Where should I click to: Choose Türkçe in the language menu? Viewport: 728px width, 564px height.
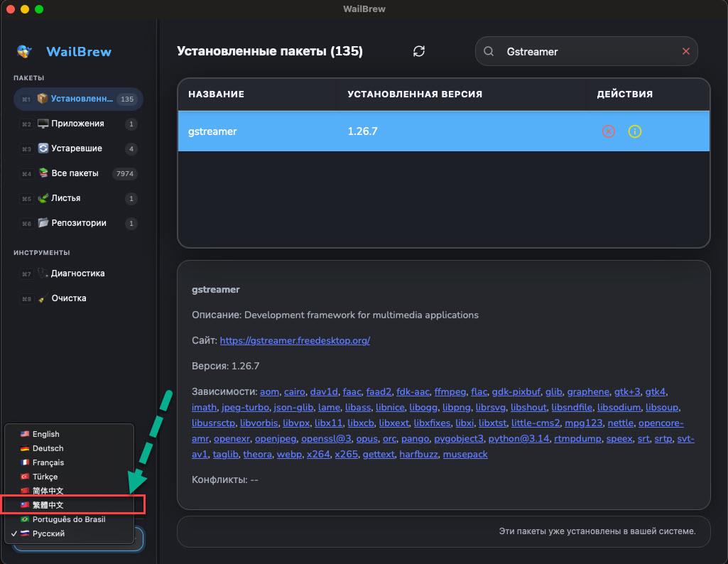[45, 477]
